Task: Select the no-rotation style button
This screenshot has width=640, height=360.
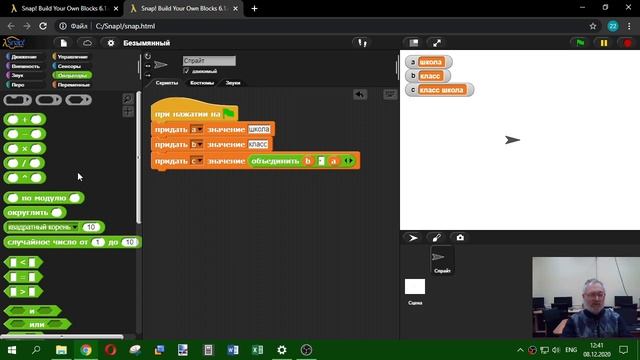Action: click(x=148, y=75)
